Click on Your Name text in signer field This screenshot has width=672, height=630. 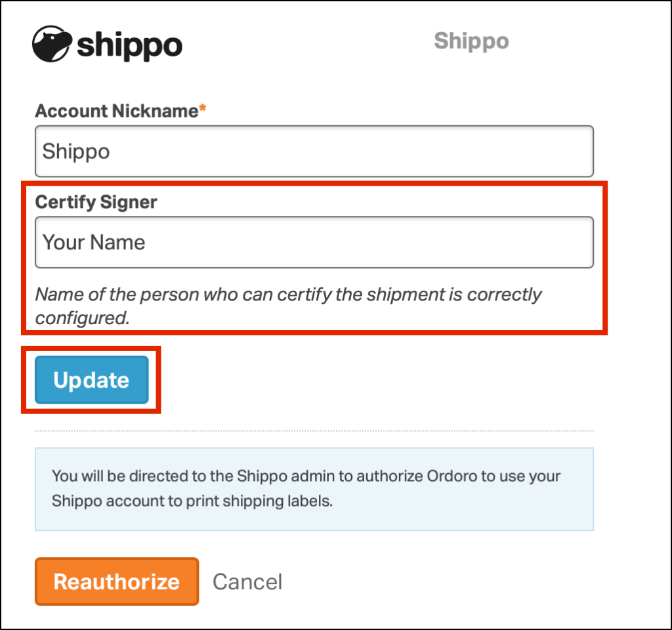[x=94, y=242]
